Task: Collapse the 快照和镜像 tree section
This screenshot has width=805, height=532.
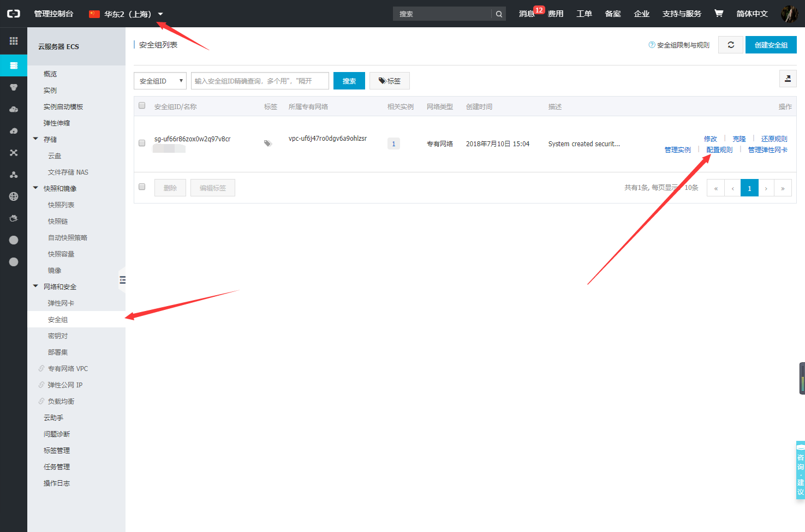Action: click(35, 188)
